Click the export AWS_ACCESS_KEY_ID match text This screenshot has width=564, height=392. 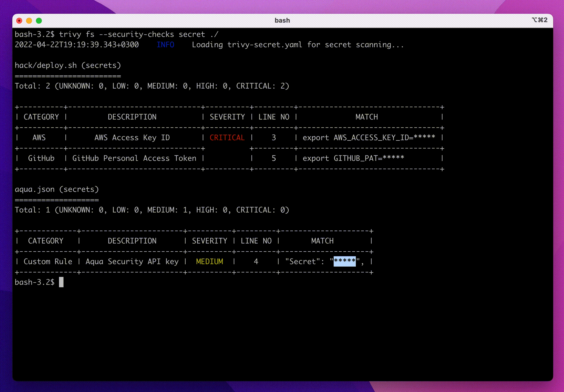tap(369, 138)
